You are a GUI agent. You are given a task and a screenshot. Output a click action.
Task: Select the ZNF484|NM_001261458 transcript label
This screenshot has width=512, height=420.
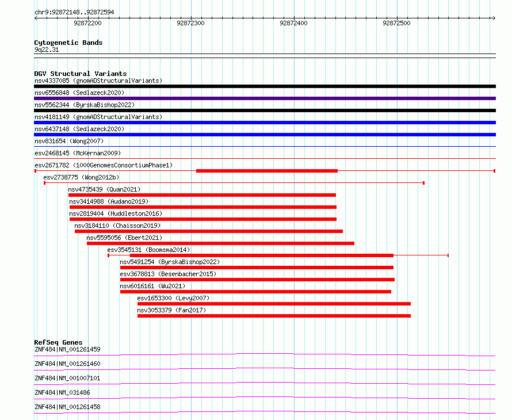click(x=67, y=407)
